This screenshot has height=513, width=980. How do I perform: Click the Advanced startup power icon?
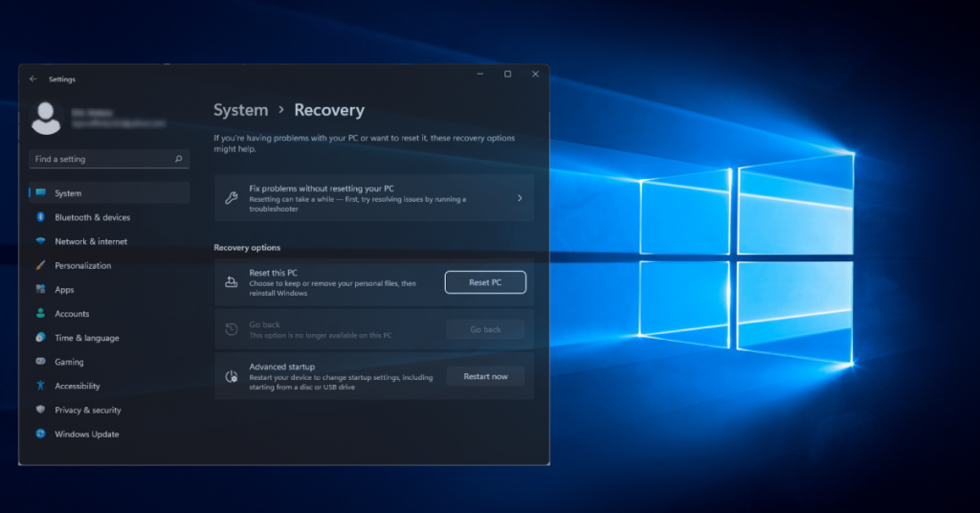(x=232, y=376)
